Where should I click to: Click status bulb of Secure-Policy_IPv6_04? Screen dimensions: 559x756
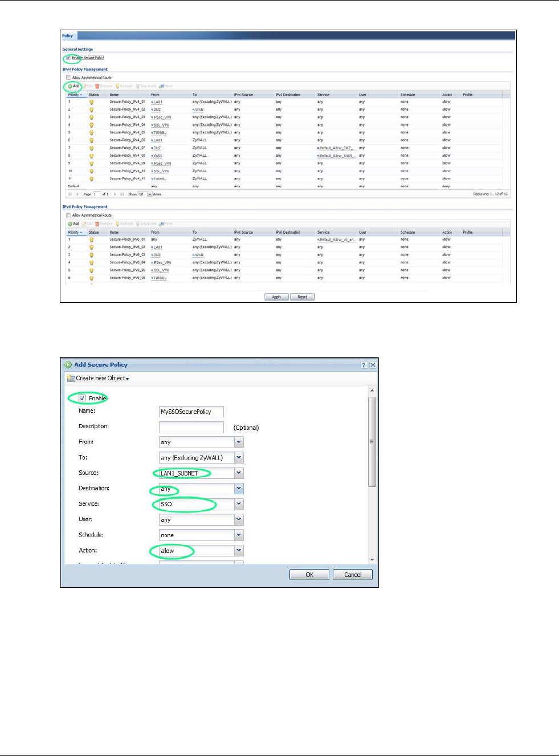coord(91,263)
